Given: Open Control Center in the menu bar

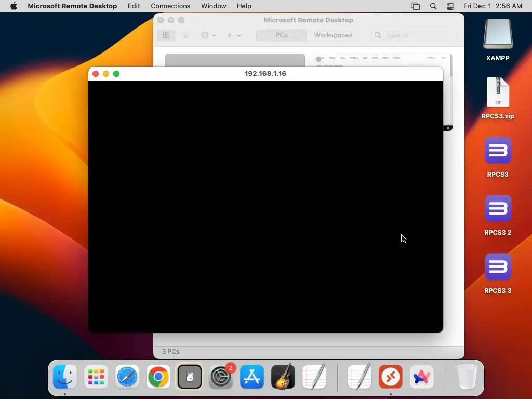Looking at the screenshot, I should (x=450, y=6).
